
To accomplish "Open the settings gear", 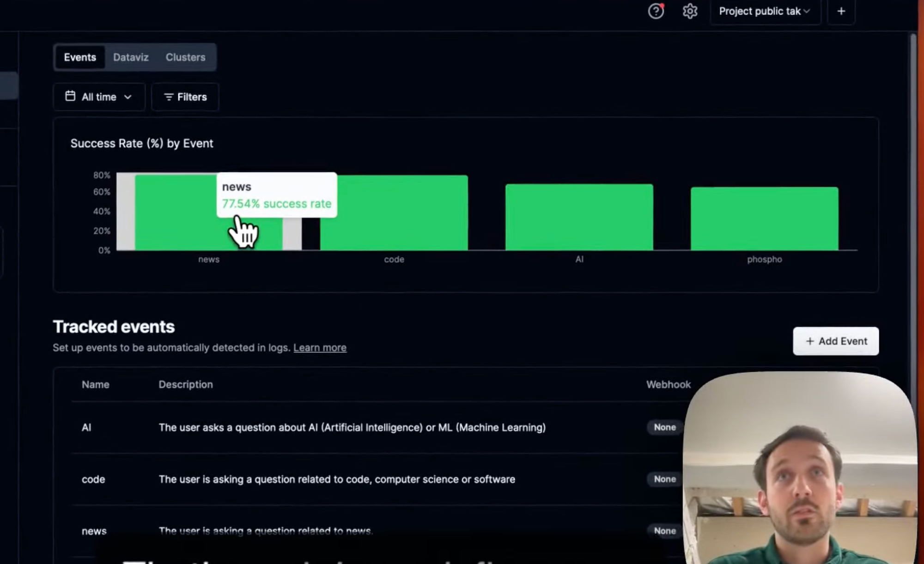I will (690, 11).
